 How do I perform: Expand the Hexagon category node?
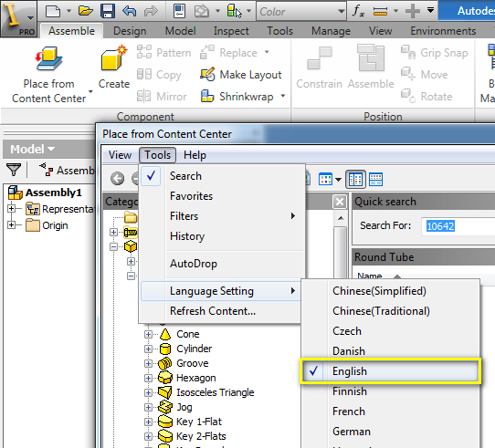pyautogui.click(x=148, y=378)
